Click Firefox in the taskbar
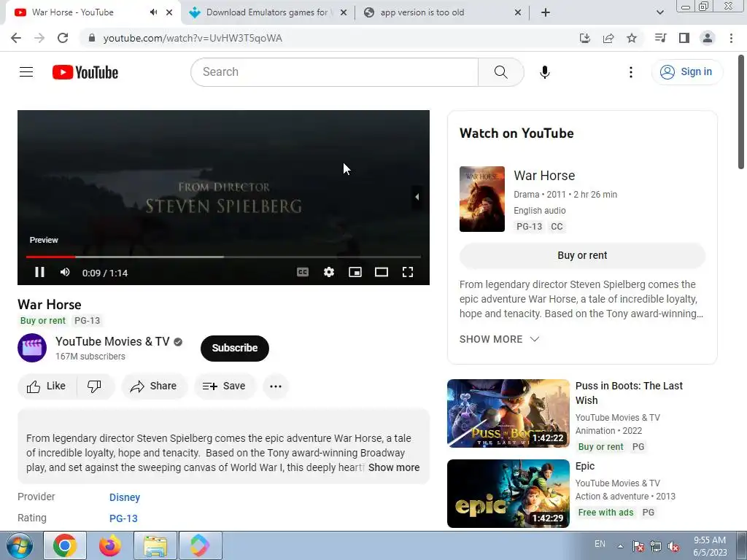Viewport: 747px width, 560px height. [110, 545]
